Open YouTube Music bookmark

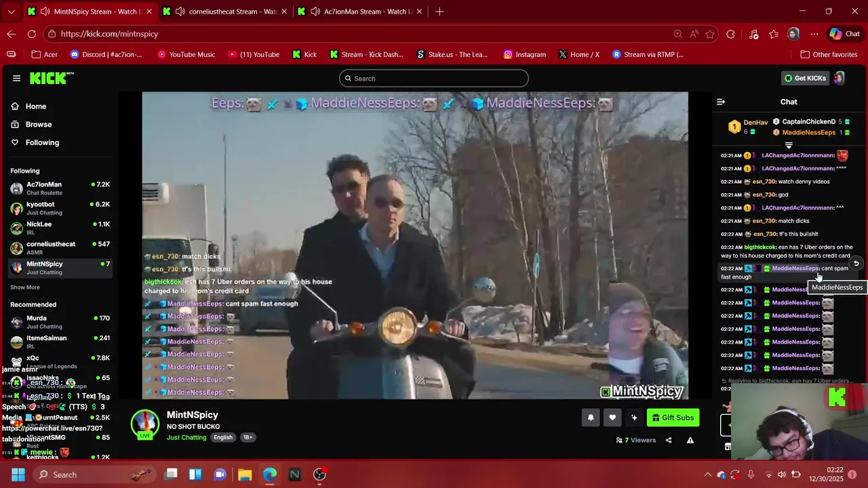point(186,54)
